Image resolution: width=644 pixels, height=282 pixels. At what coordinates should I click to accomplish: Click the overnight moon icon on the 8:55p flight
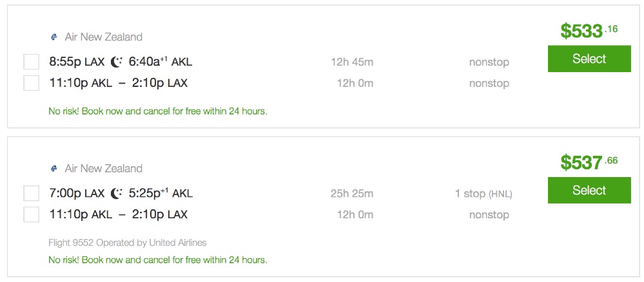click(117, 62)
